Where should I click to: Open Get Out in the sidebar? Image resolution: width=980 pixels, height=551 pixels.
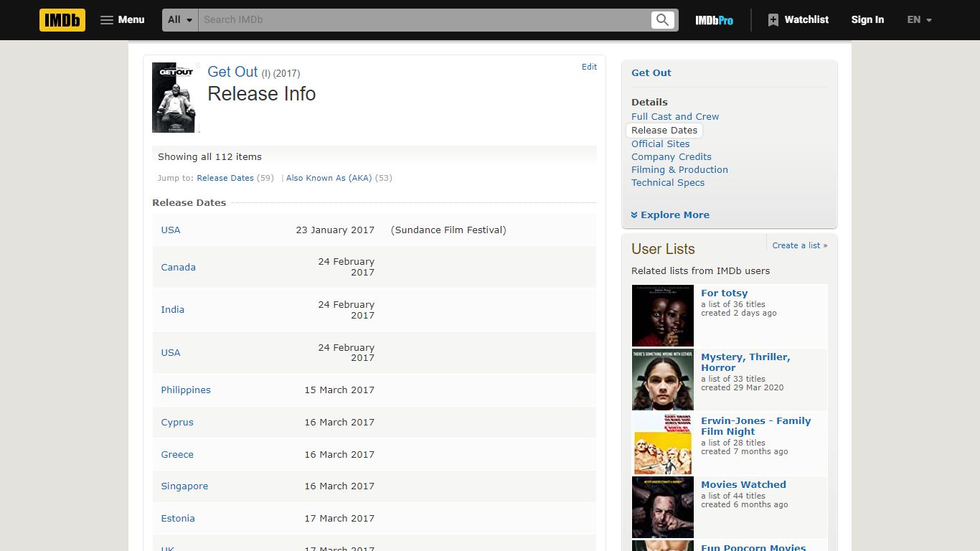tap(651, 73)
